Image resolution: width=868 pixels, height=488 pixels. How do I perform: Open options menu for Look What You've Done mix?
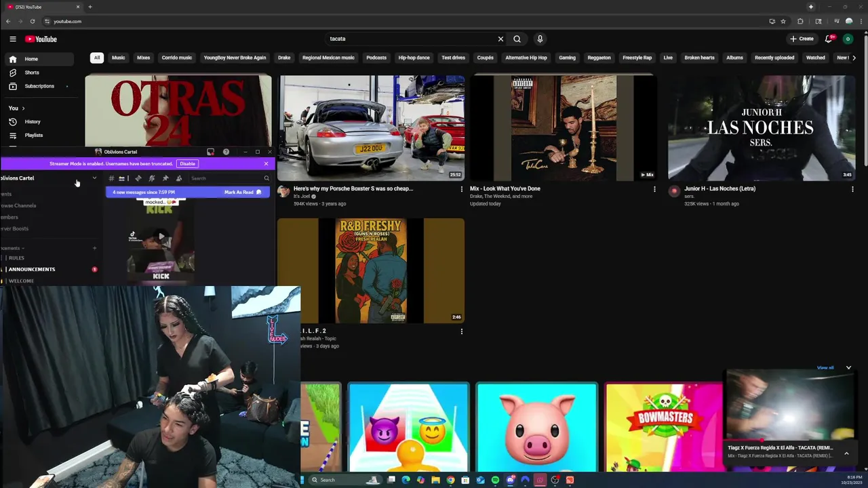[x=654, y=189]
